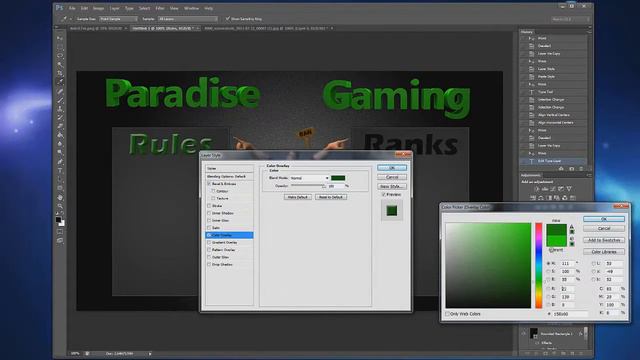The height and width of the screenshot is (360, 640).
Task: Select the Brush tool
Action: [x=60, y=100]
